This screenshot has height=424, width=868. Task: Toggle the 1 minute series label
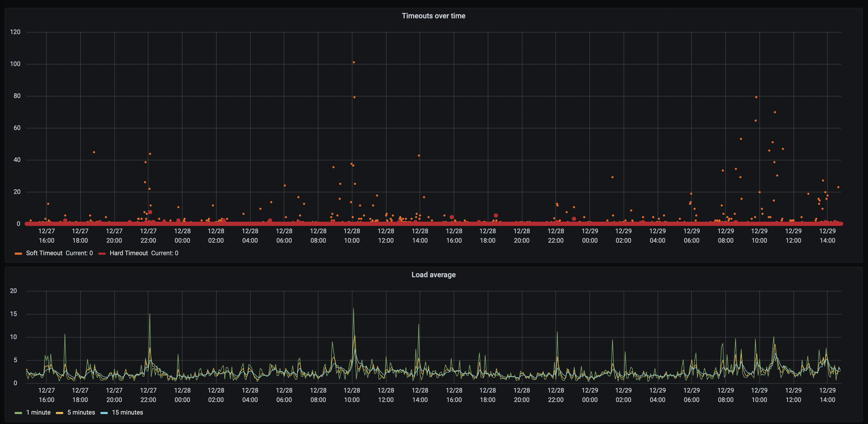[x=38, y=412]
